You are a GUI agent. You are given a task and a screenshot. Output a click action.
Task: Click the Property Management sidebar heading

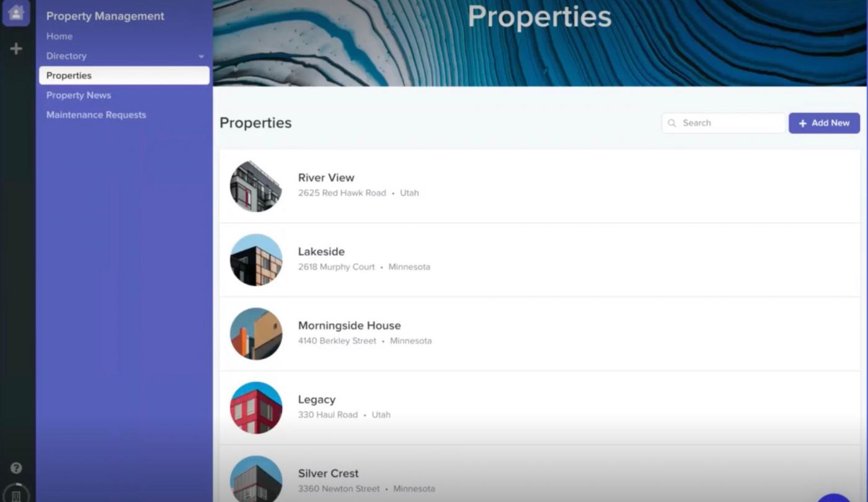point(105,16)
